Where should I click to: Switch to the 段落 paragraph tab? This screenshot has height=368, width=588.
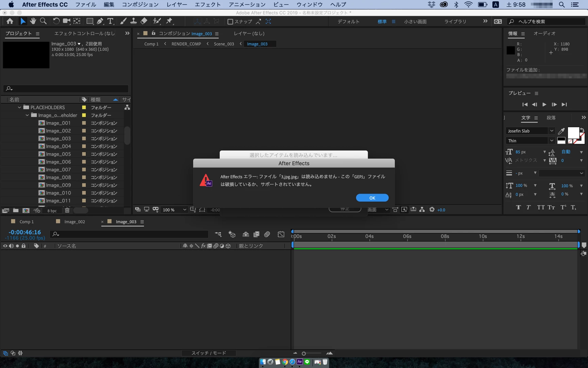point(551,118)
